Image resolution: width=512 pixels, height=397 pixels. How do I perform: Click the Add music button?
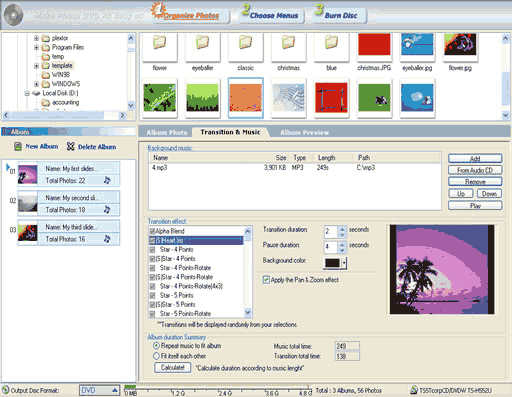[475, 158]
